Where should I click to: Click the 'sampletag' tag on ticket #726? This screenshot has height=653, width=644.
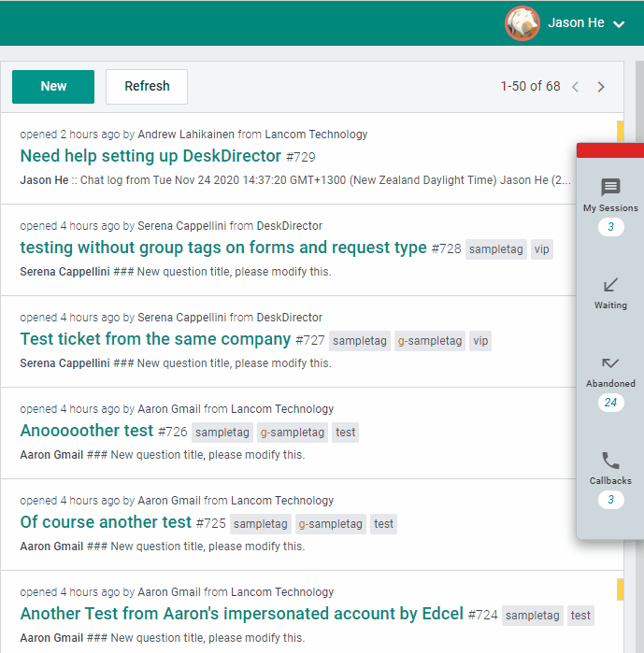[222, 433]
